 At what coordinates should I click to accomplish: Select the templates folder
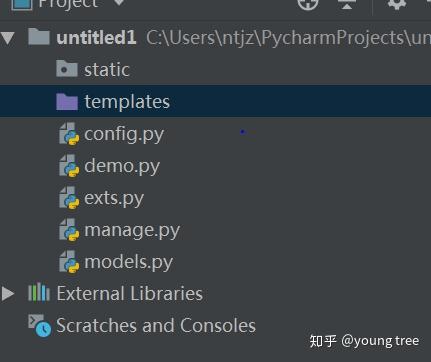tap(215, 101)
